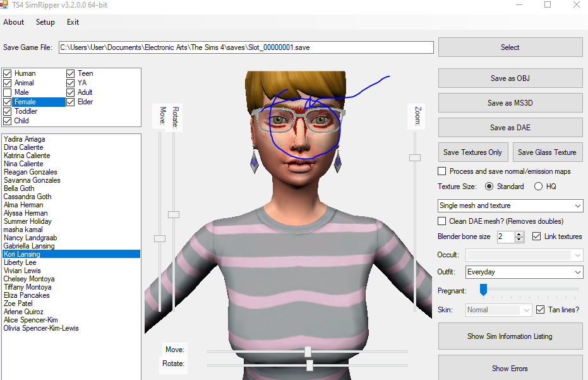Open Show Sim Information Listing
Viewport: 588px width, 380px height.
click(509, 336)
